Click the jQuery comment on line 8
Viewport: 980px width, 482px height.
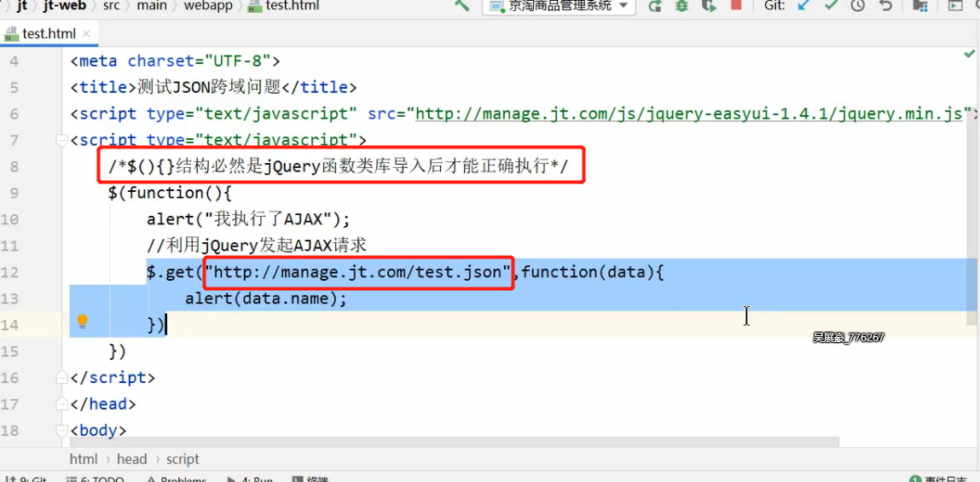click(x=339, y=167)
